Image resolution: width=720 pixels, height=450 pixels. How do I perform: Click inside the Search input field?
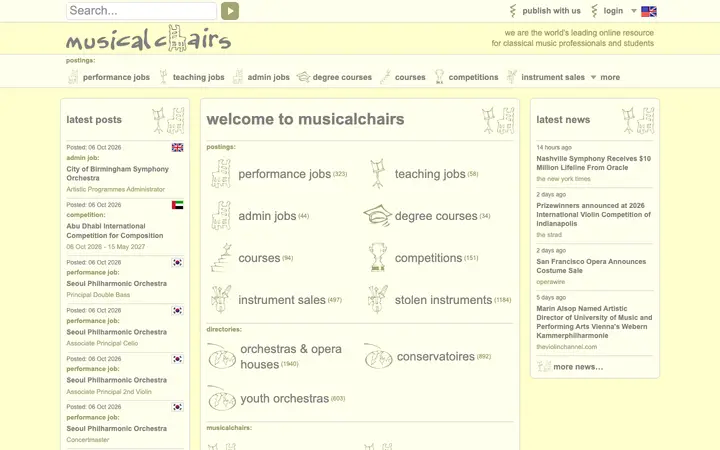[x=141, y=11]
